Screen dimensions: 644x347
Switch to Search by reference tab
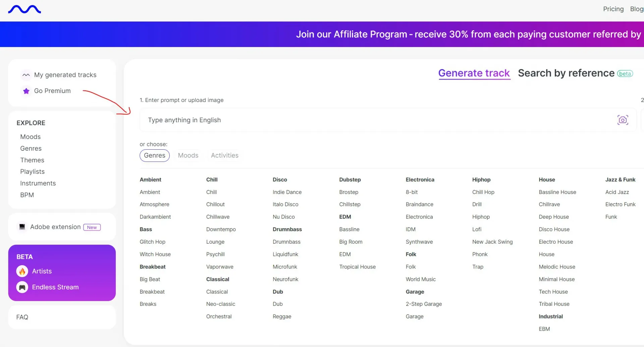[x=566, y=73]
